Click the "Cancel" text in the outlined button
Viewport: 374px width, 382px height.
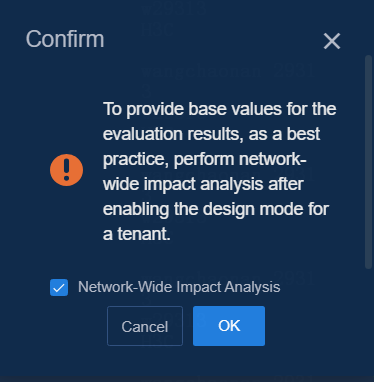[145, 326]
